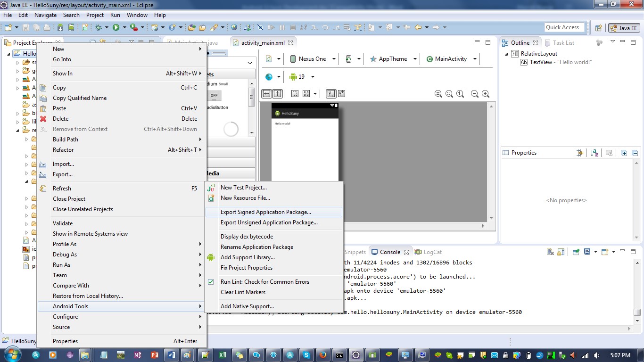The height and width of the screenshot is (362, 644).
Task: Click Excel icon in Windows taskbar
Action: coord(223,355)
